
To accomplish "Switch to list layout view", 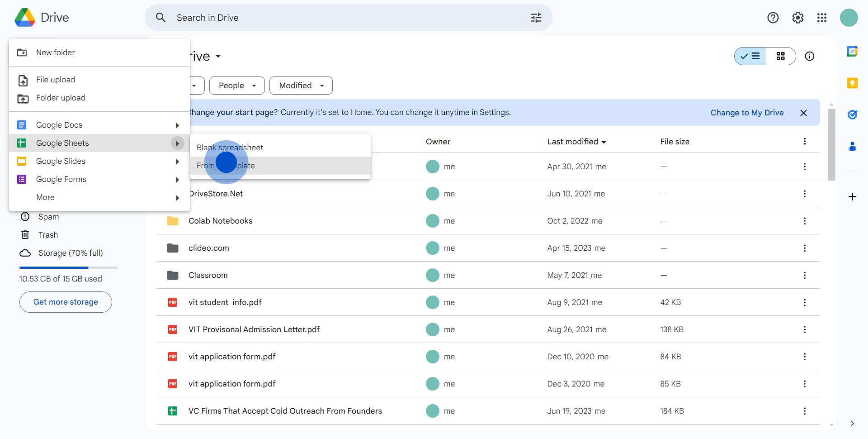I will click(x=750, y=56).
